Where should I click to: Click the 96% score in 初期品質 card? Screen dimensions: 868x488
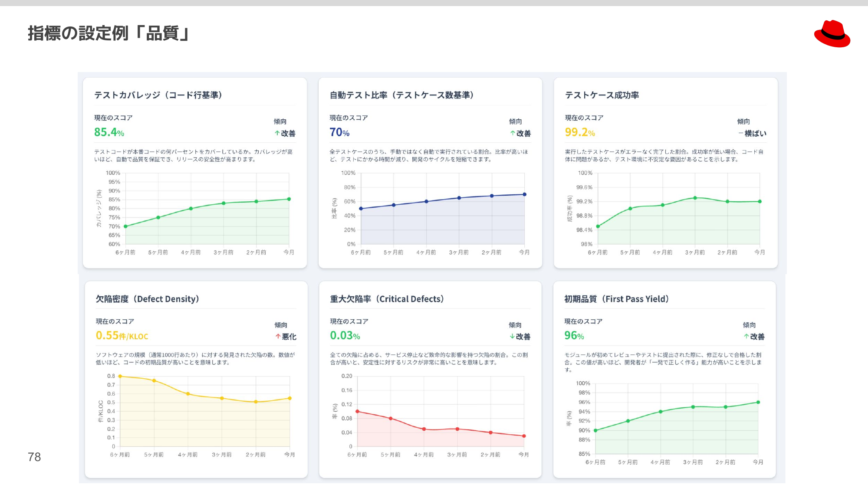click(574, 336)
